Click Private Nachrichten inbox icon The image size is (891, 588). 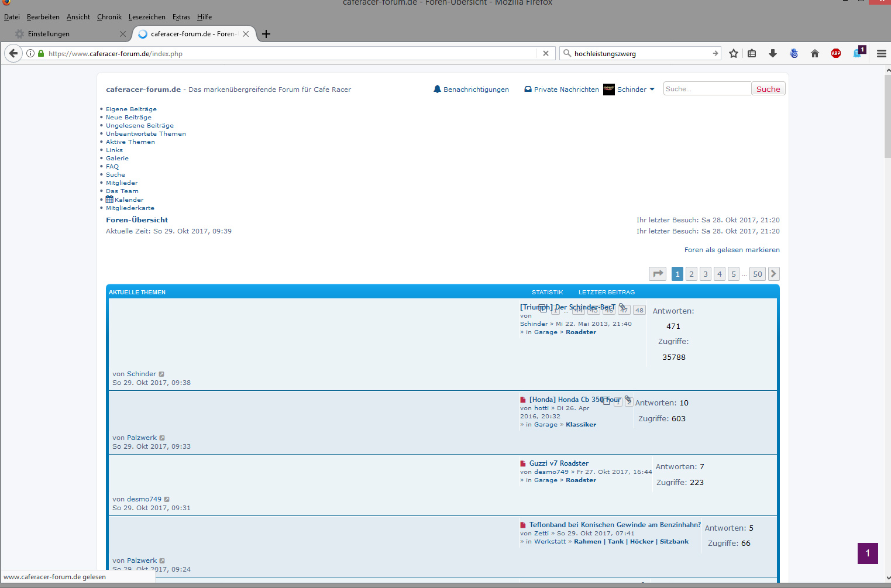pyautogui.click(x=528, y=90)
